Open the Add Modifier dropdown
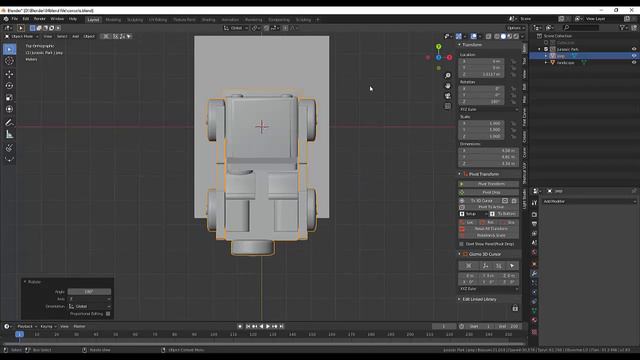Viewport: 640px width, 360px height. pos(589,201)
